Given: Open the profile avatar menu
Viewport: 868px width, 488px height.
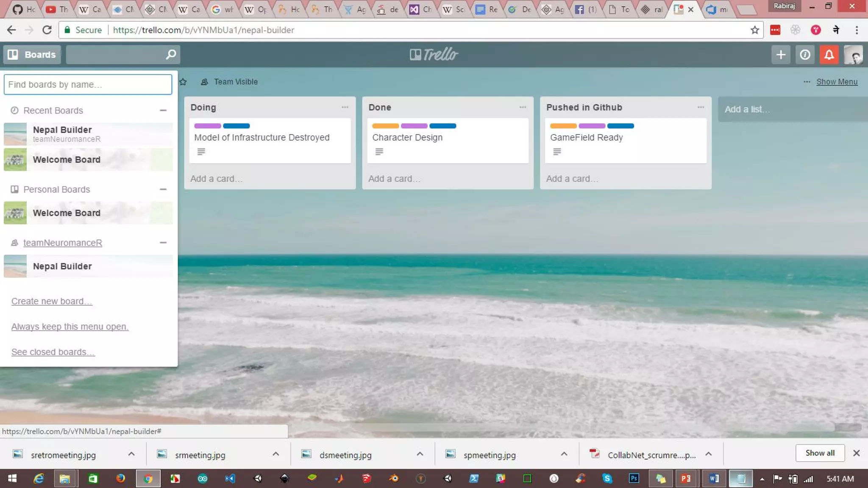Looking at the screenshot, I should 853,55.
